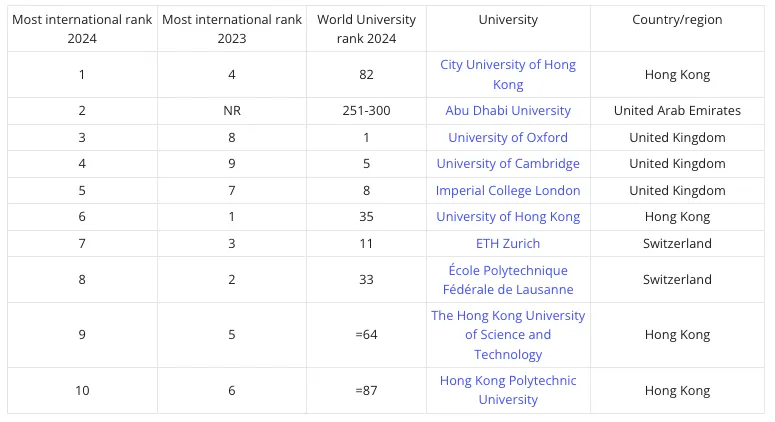Image resolution: width=775 pixels, height=422 pixels.
Task: Select the 'NR' 2023 rank cell
Action: 232,111
